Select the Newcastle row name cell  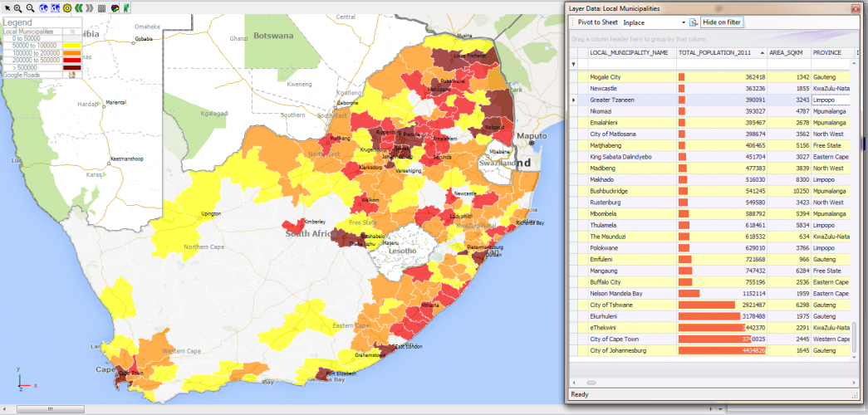633,89
